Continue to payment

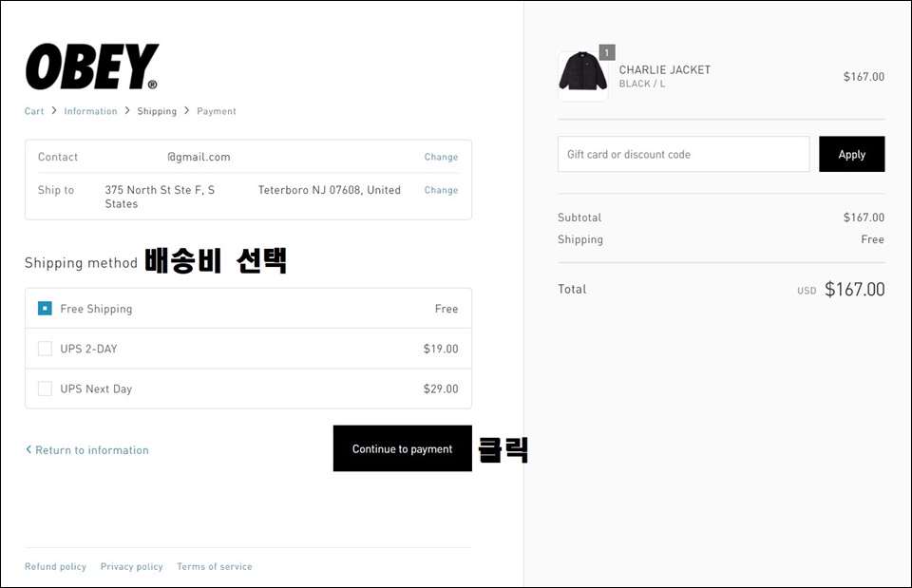coord(403,448)
